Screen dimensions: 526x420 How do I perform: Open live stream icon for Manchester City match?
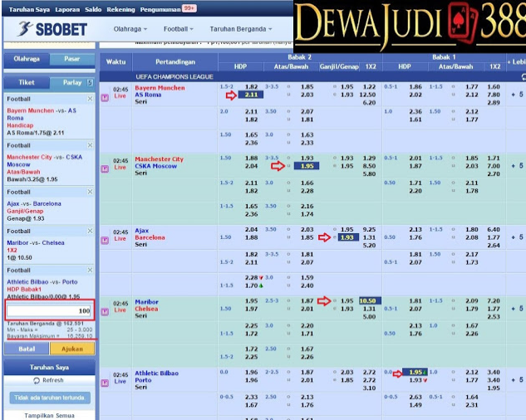(x=105, y=168)
